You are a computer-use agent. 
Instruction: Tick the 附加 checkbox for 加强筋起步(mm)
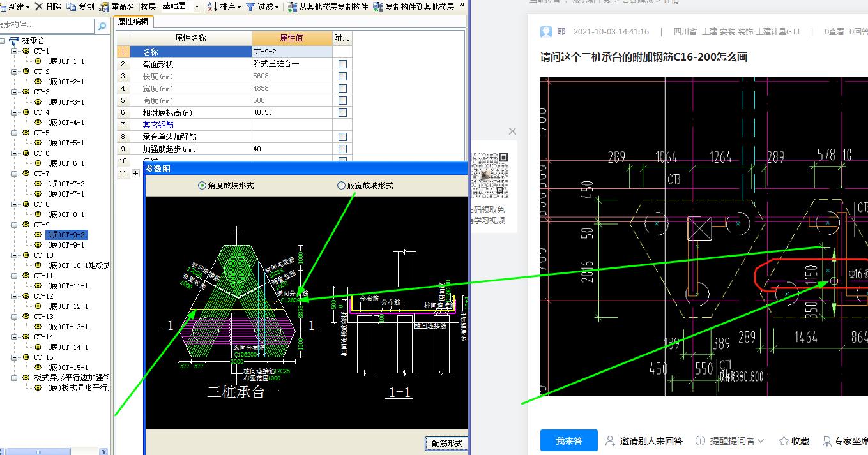click(x=342, y=149)
